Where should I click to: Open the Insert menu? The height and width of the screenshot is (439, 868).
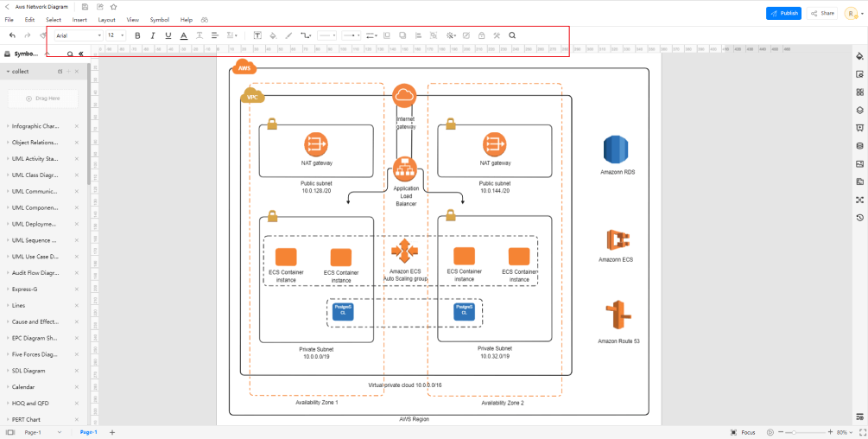pyautogui.click(x=79, y=20)
